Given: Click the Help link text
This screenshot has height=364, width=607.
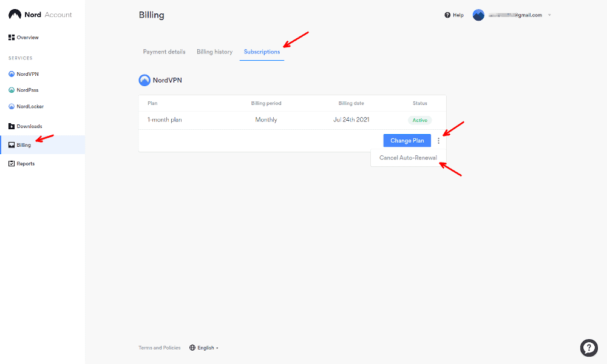Looking at the screenshot, I should pyautogui.click(x=458, y=15).
